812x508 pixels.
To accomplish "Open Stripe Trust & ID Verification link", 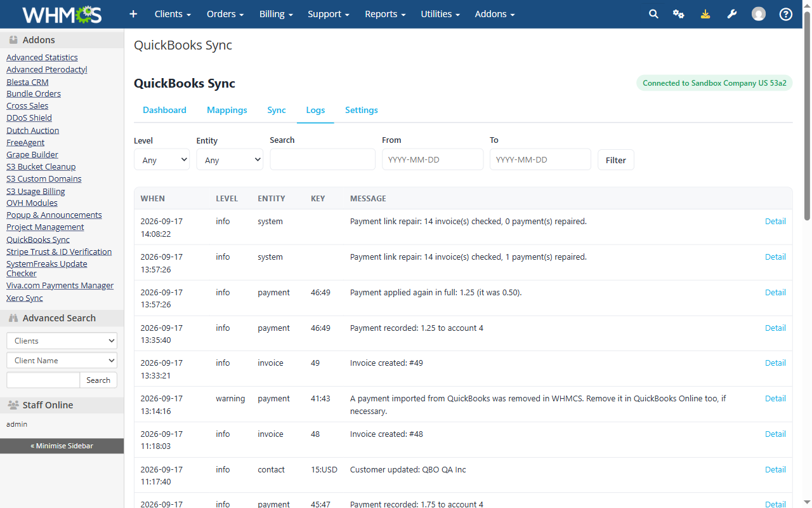I will [x=59, y=252].
